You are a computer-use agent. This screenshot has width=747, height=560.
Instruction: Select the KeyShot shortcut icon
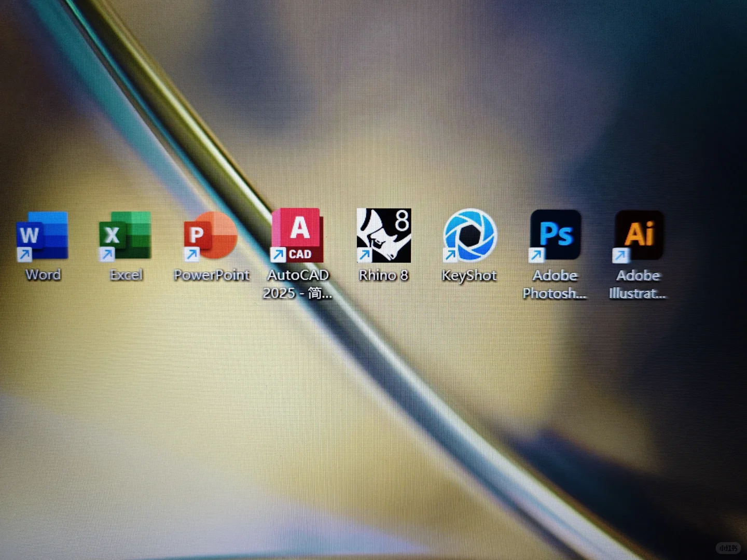470,235
